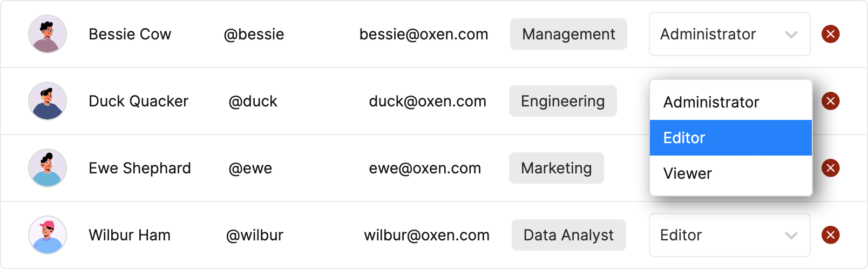Viewport: 868px width, 269px height.
Task: Expand chevron in Wilbur's role selector
Action: pyautogui.click(x=791, y=236)
